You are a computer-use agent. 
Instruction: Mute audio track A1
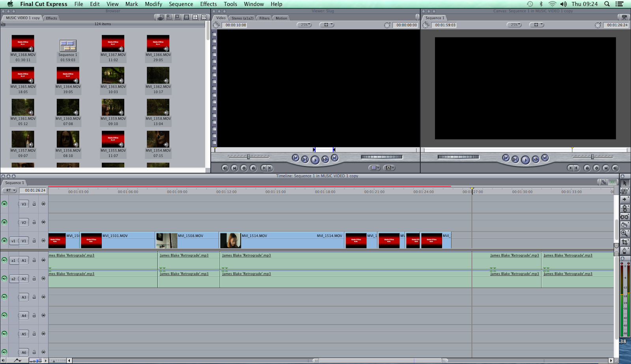(x=4, y=260)
